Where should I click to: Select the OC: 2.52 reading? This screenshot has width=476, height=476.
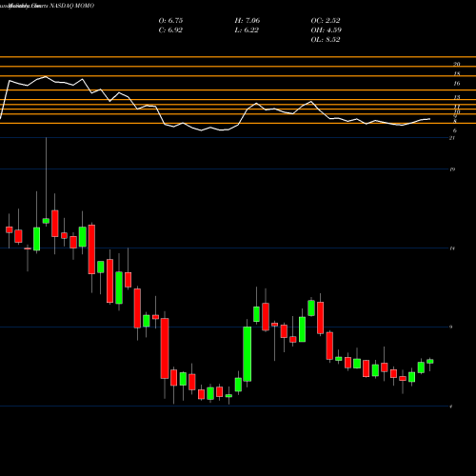[326, 21]
